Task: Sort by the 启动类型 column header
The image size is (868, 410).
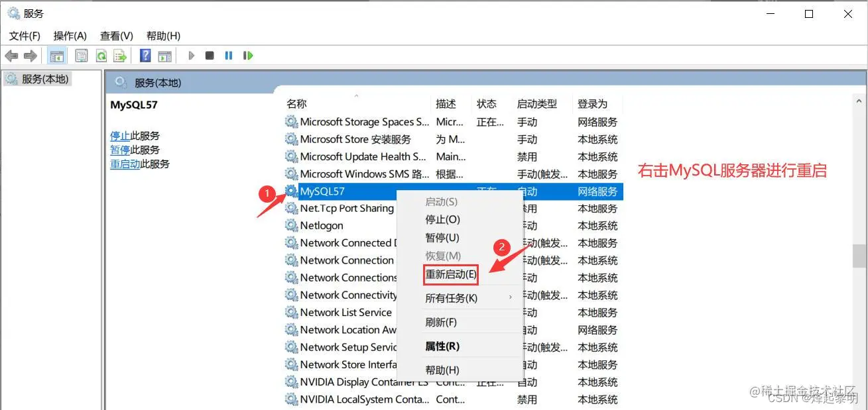Action: click(x=537, y=104)
